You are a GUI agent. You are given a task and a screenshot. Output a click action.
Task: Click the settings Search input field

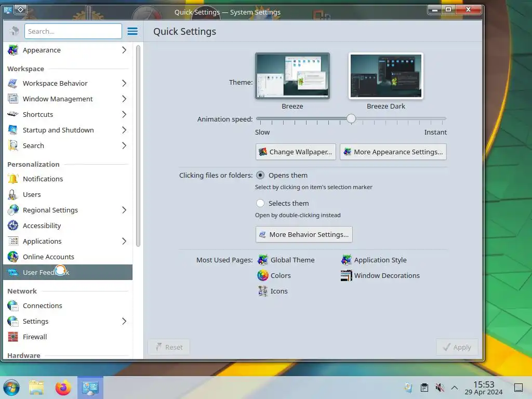pyautogui.click(x=73, y=31)
